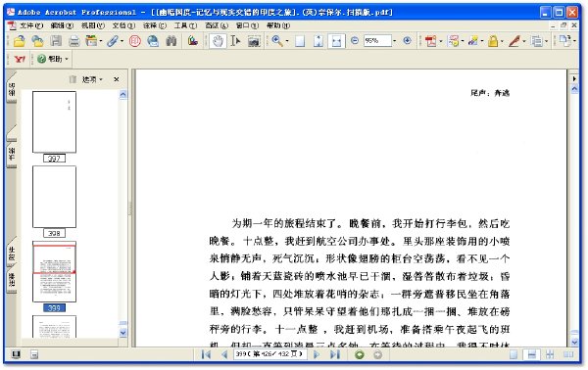Viewport: 588px width, 370px height.
Task: Click the green Previous View button
Action: click(x=360, y=354)
